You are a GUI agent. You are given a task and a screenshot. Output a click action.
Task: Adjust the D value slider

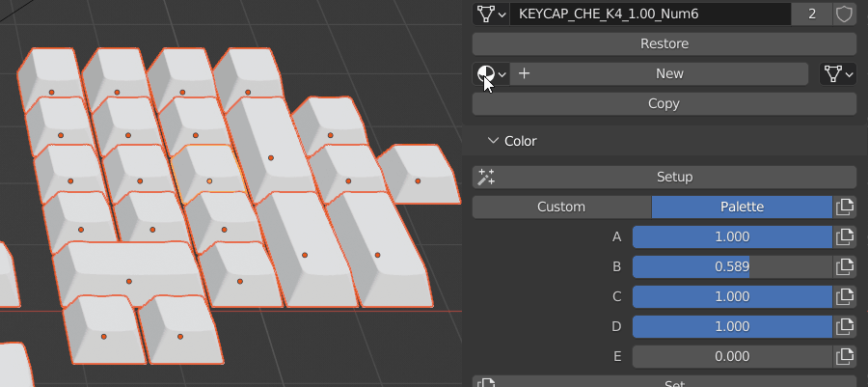click(x=732, y=326)
